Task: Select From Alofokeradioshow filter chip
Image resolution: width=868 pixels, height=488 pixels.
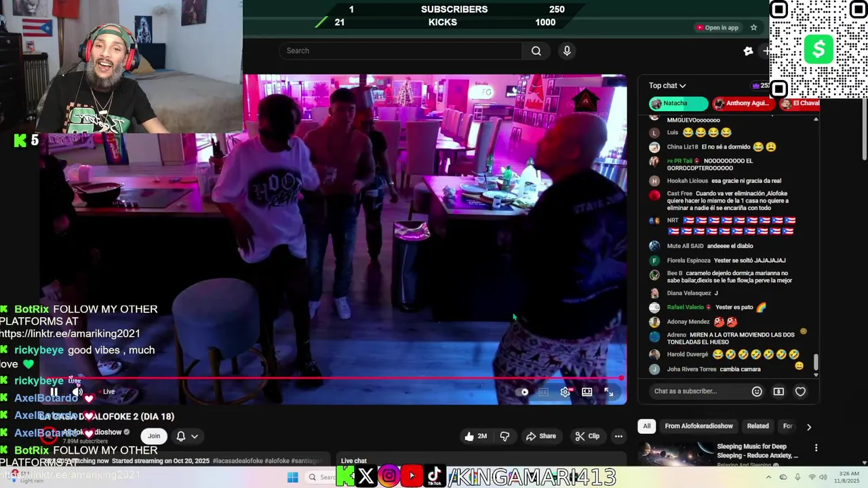Action: coord(698,426)
